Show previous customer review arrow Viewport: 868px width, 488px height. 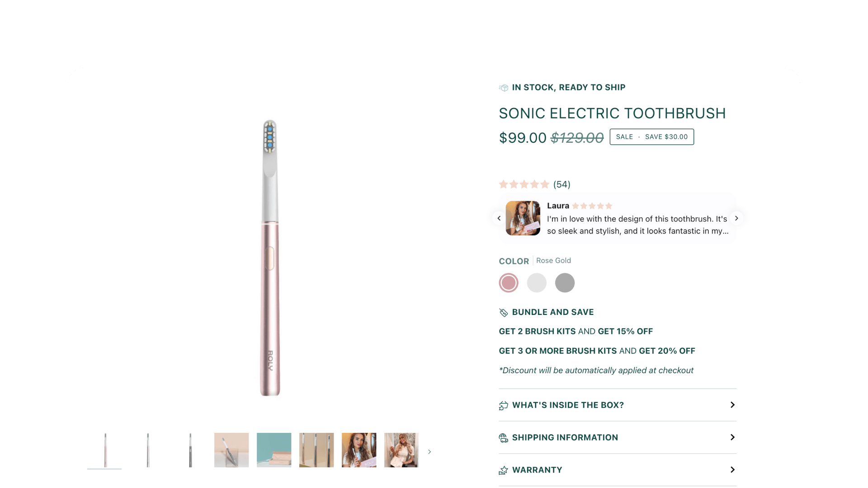[499, 218]
